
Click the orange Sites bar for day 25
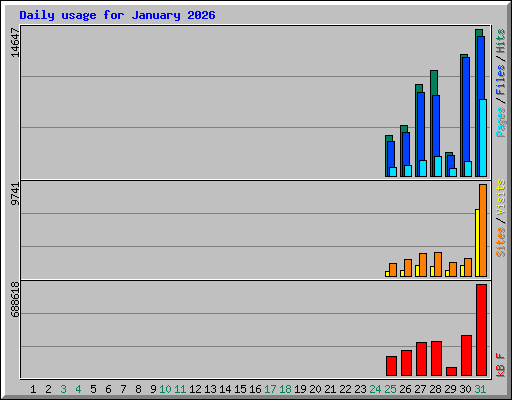[x=393, y=270]
